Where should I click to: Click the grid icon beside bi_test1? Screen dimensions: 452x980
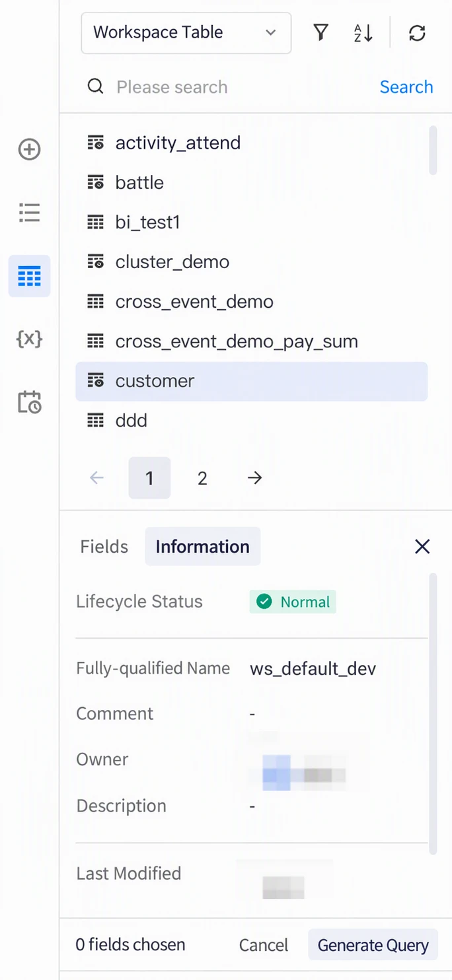[96, 223]
